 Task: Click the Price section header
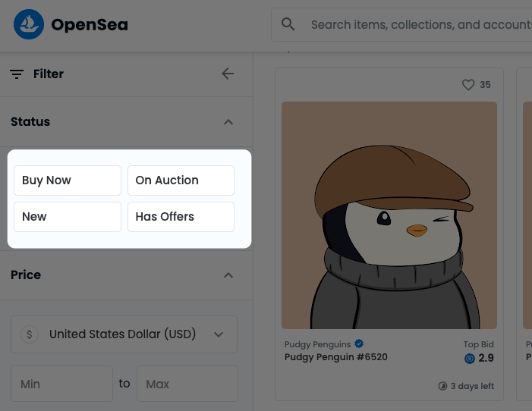pos(126,275)
